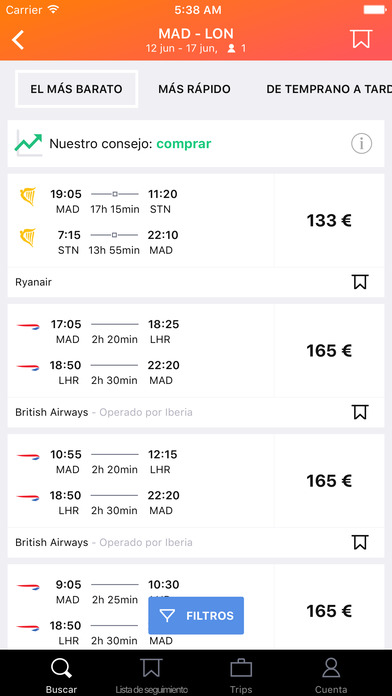Open info icon next to Nuestro consejo
The image size is (392, 696).
click(361, 144)
